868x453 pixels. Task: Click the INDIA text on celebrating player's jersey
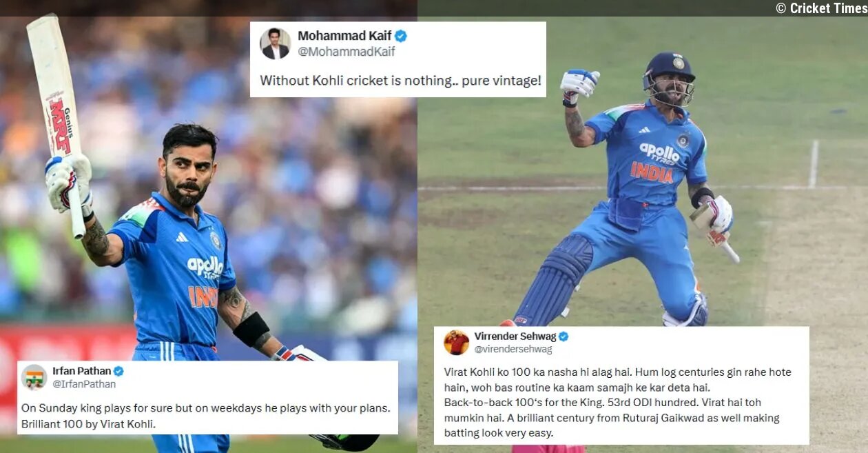[x=652, y=172]
